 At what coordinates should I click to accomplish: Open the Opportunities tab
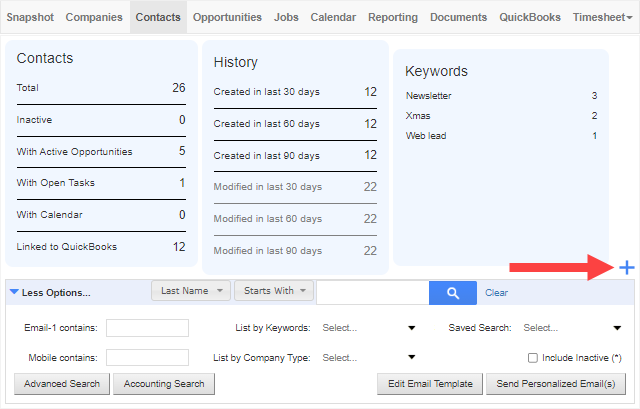click(227, 17)
